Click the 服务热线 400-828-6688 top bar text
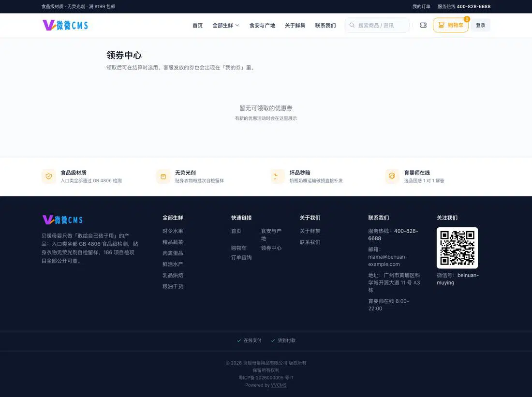The image size is (532, 397). (x=464, y=6)
